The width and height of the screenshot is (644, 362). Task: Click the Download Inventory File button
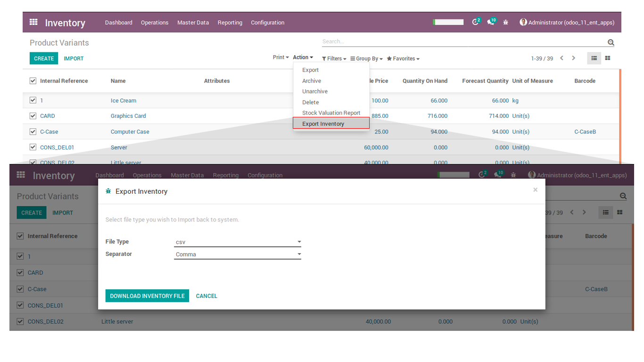(147, 296)
